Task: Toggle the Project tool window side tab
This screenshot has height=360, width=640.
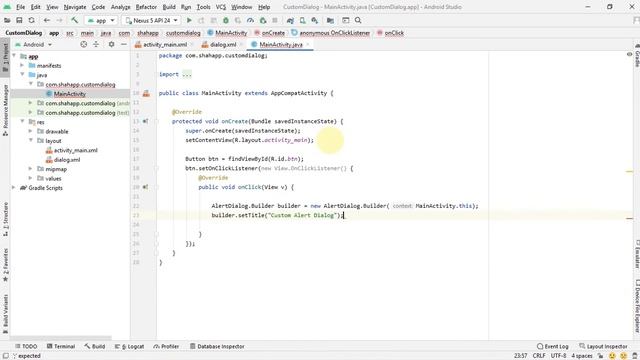Action: [5, 57]
